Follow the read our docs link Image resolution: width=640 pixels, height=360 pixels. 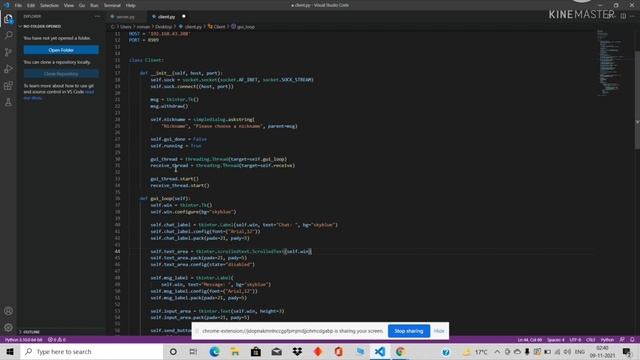pos(58,95)
